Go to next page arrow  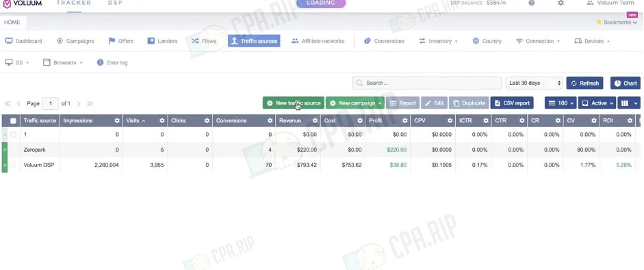point(79,104)
